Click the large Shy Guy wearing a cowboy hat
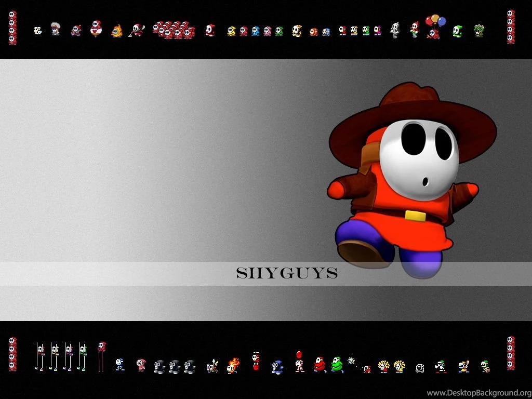532x399 pixels. click(x=412, y=180)
